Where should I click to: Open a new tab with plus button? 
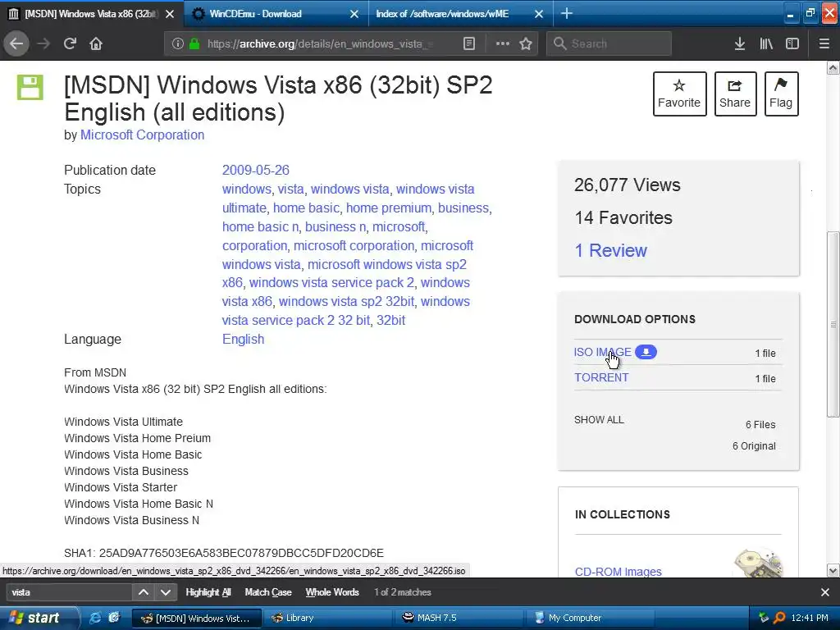(x=567, y=14)
